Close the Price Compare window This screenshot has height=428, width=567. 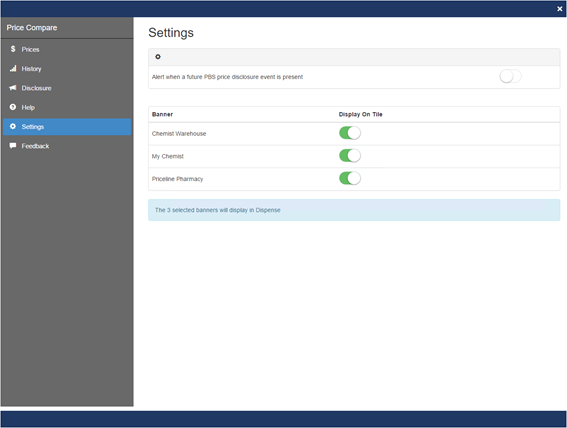[x=559, y=9]
